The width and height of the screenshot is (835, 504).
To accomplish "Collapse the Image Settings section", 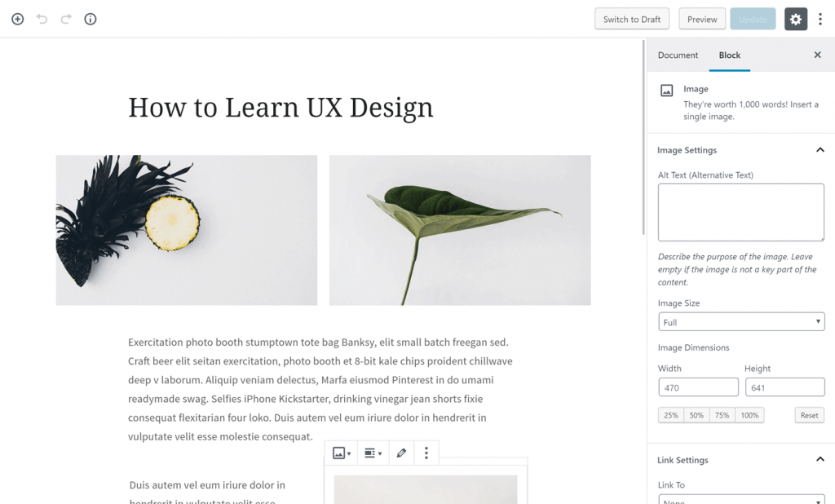I will [820, 150].
